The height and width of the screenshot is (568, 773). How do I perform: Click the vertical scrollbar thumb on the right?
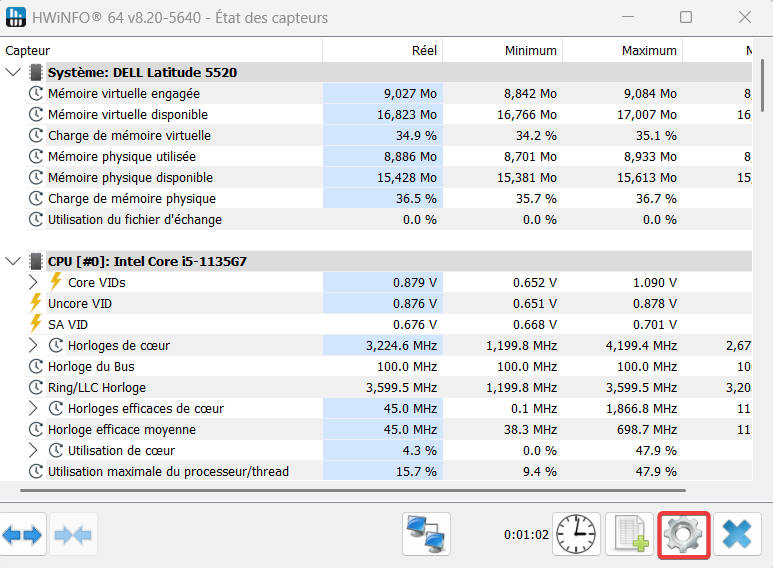763,85
